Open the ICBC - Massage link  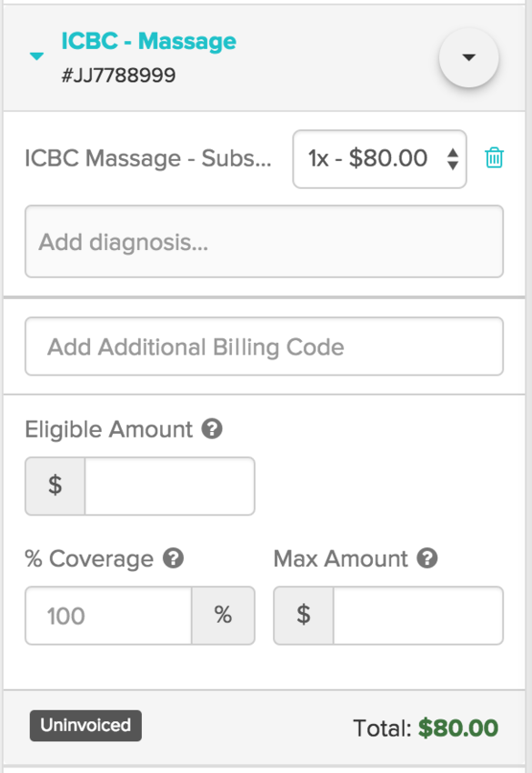pos(148,41)
